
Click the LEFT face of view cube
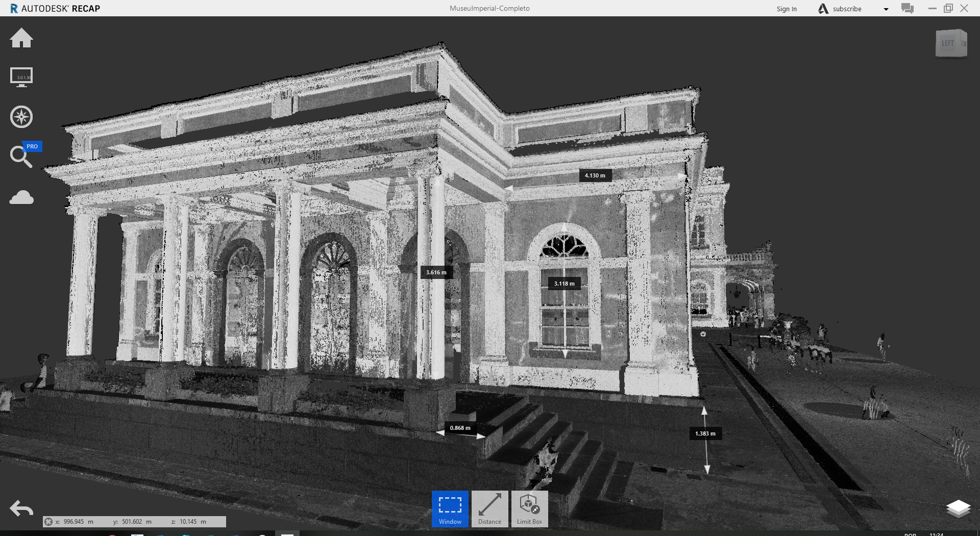pos(948,44)
